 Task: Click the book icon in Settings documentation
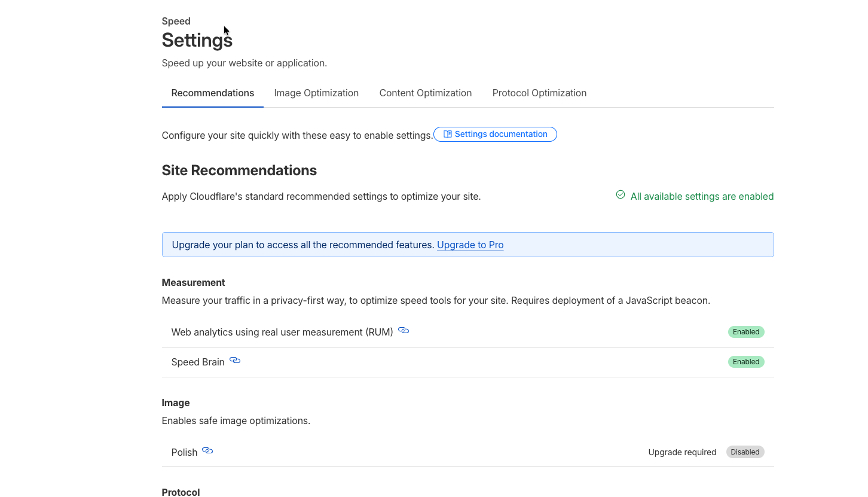click(x=448, y=135)
